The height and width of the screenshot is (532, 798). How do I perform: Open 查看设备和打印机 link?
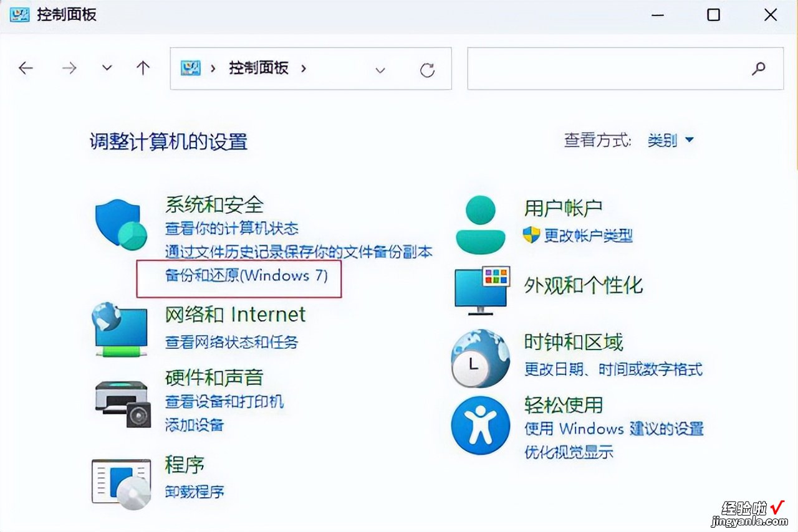[x=224, y=401]
